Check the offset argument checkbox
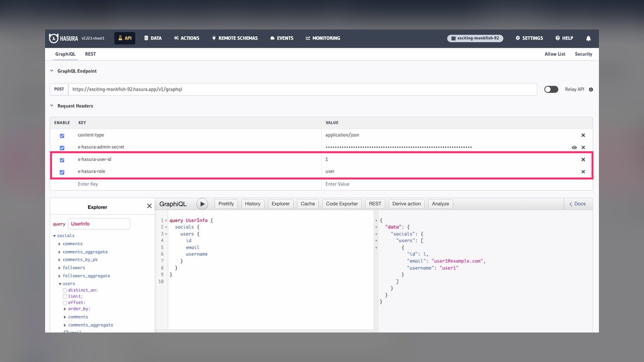 [65, 302]
